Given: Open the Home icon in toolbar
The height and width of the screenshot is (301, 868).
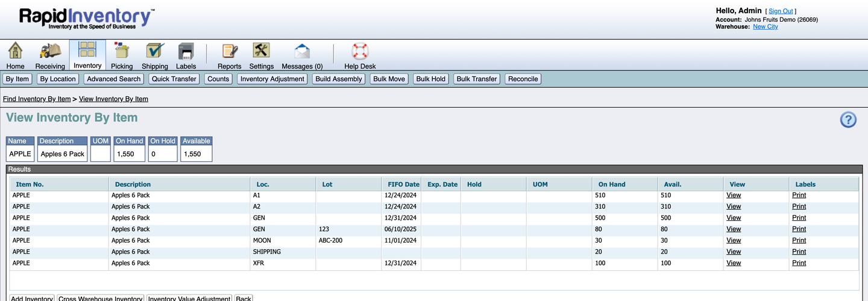Looking at the screenshot, I should [x=15, y=52].
